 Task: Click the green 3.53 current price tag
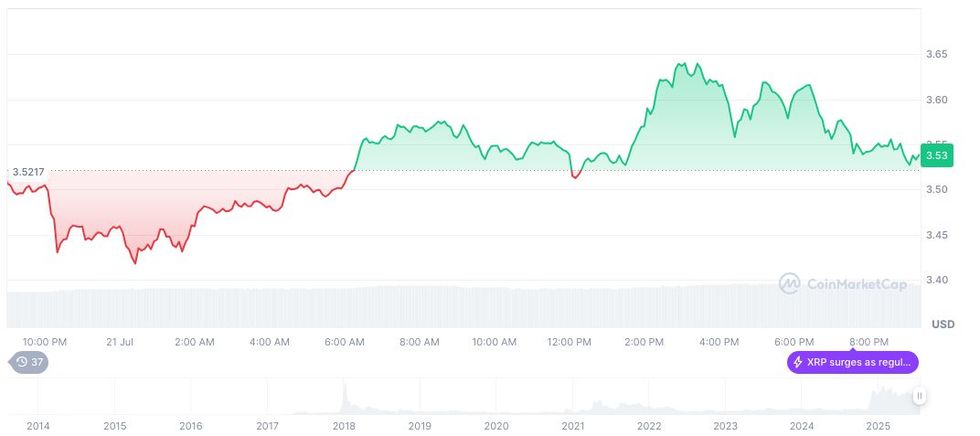click(x=936, y=155)
